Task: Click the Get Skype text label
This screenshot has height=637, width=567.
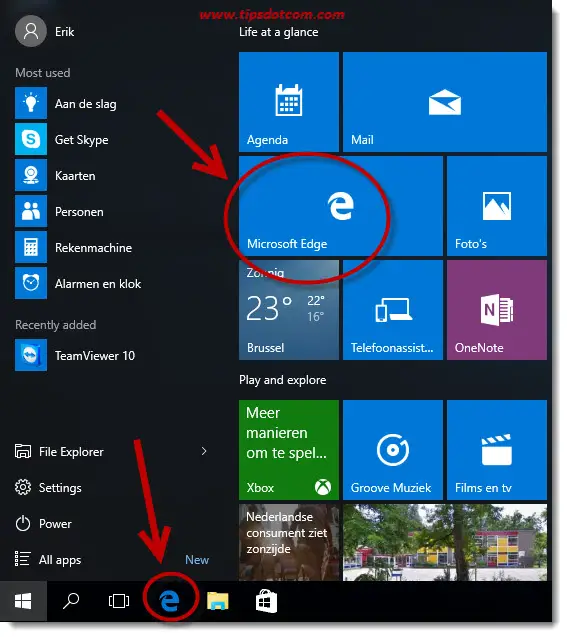Action: point(82,140)
